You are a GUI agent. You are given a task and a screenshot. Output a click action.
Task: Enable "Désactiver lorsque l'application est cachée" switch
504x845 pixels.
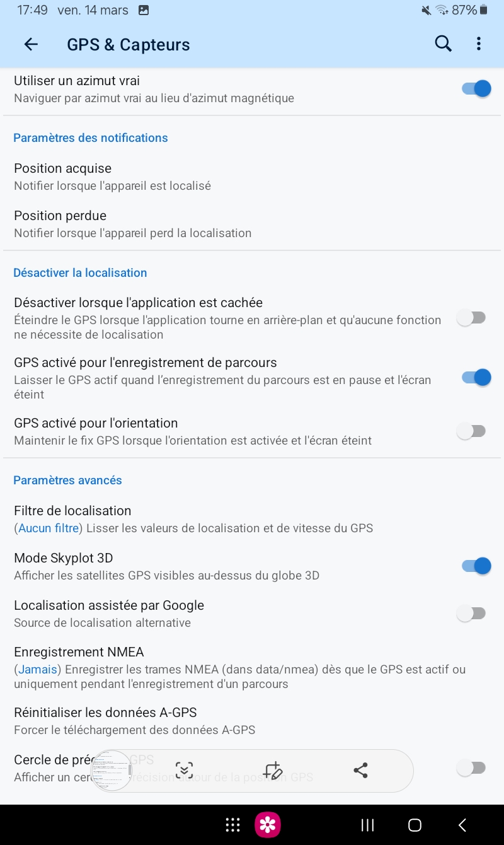point(471,318)
